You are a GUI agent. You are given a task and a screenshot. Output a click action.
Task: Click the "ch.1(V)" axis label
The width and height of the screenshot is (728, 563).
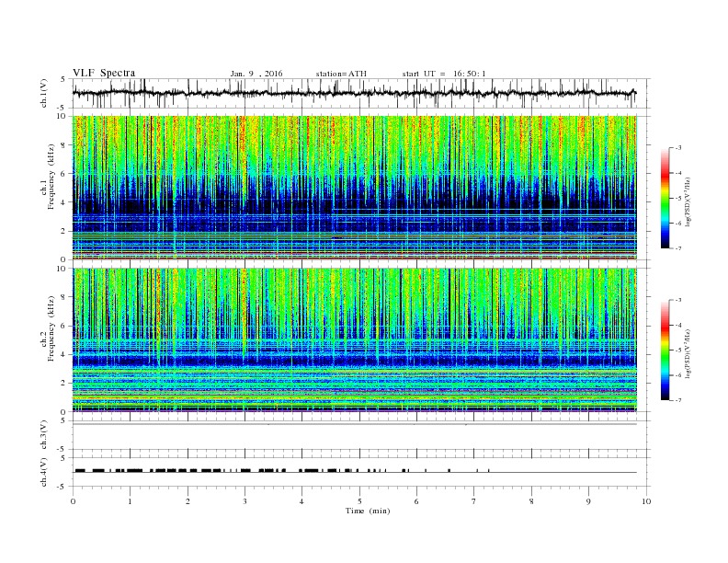tap(44, 93)
